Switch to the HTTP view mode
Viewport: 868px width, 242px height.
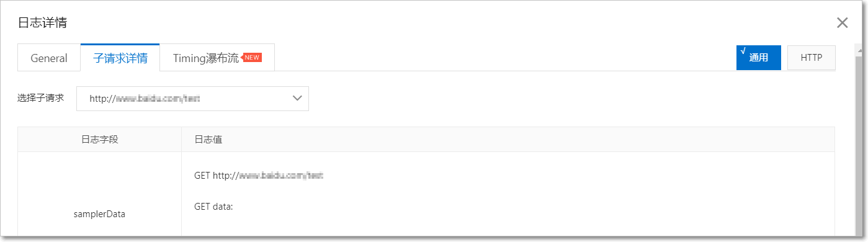pyautogui.click(x=811, y=58)
